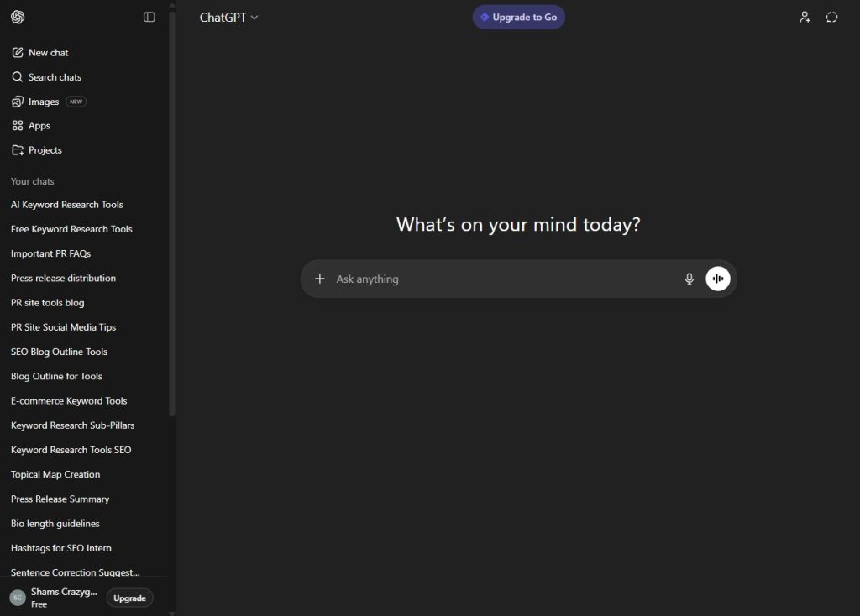Open Keyword Research Tools SEO chat
This screenshot has height=616, width=860.
point(83,450)
